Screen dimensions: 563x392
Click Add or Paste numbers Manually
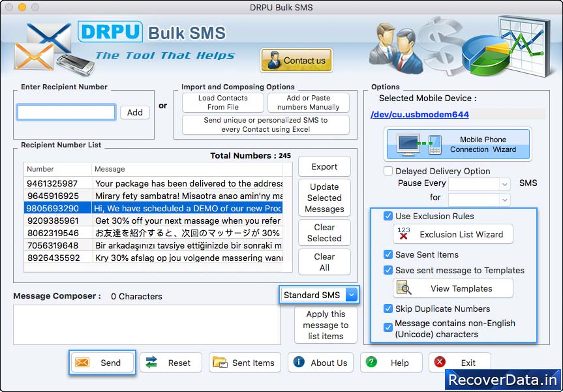pos(309,102)
